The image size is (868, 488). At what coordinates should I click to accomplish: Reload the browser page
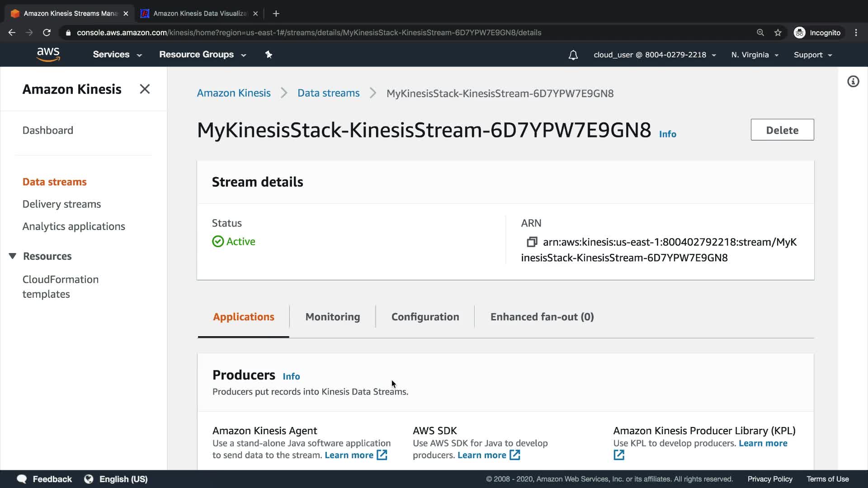pos(47,33)
